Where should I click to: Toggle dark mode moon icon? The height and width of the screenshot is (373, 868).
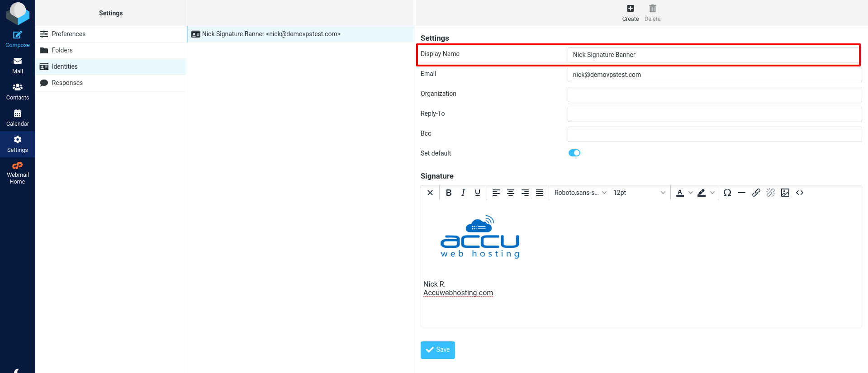(17, 370)
